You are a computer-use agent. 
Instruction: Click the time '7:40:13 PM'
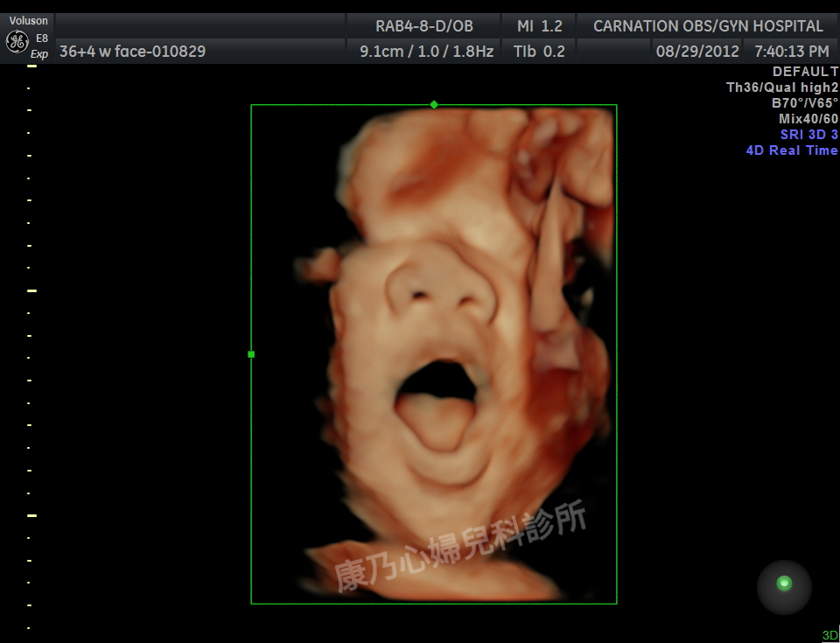pos(792,52)
